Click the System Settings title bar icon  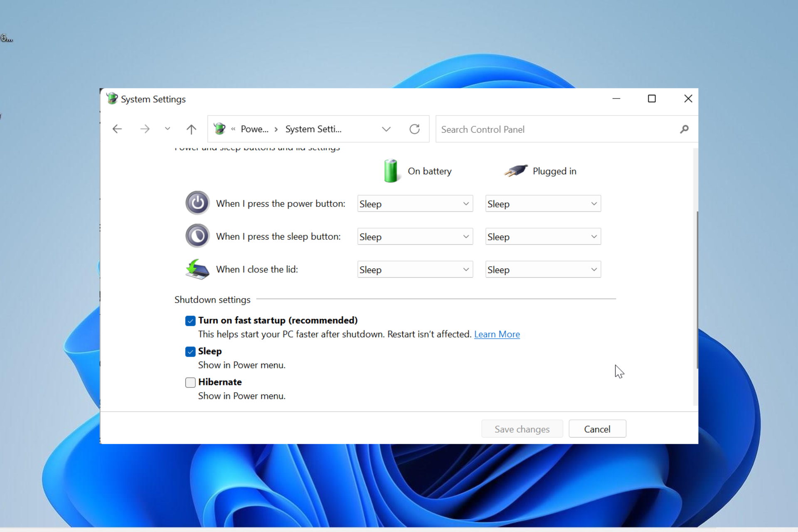[112, 99]
